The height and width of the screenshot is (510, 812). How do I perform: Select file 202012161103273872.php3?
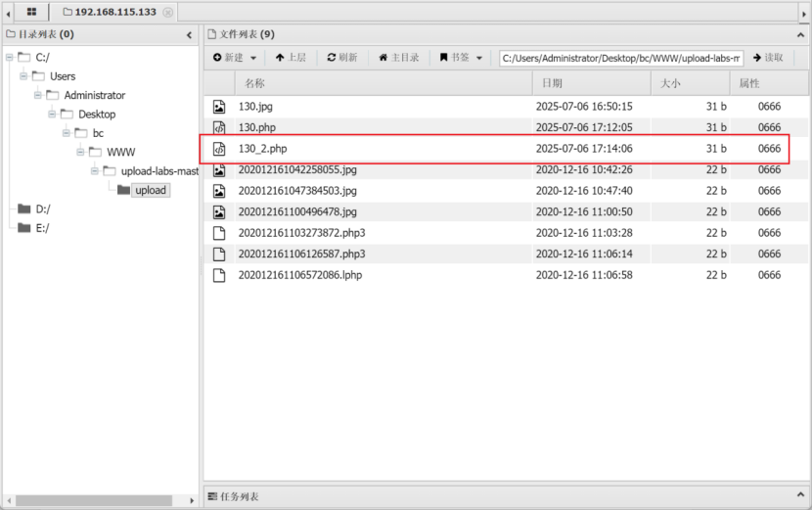pyautogui.click(x=301, y=233)
